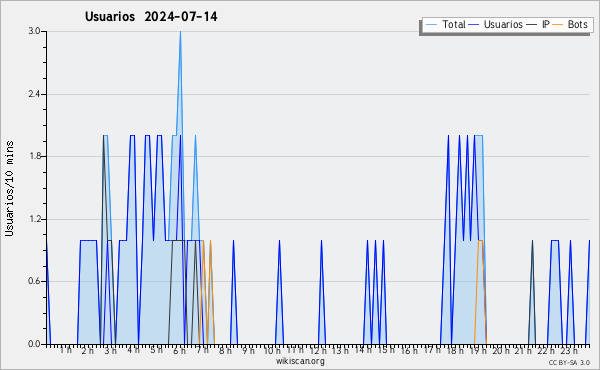
Task: Click the isolated spike top near 12 h
Action: click(321, 241)
